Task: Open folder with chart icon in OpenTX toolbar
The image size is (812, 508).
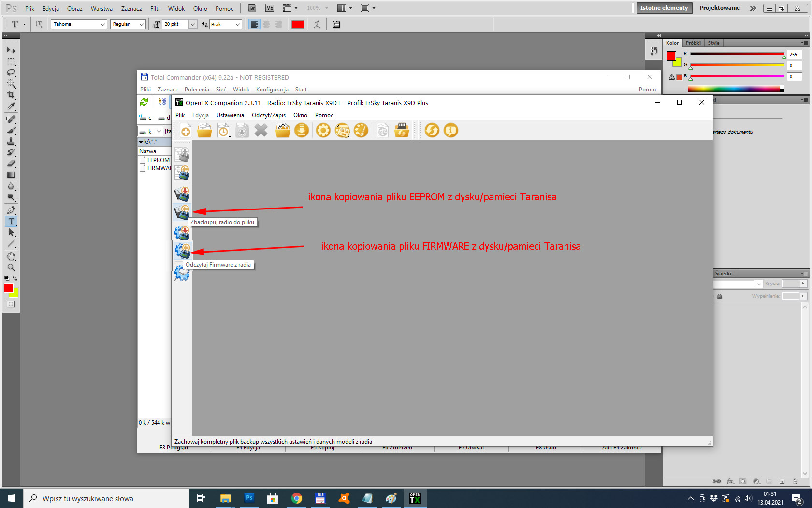Action: pos(283,131)
